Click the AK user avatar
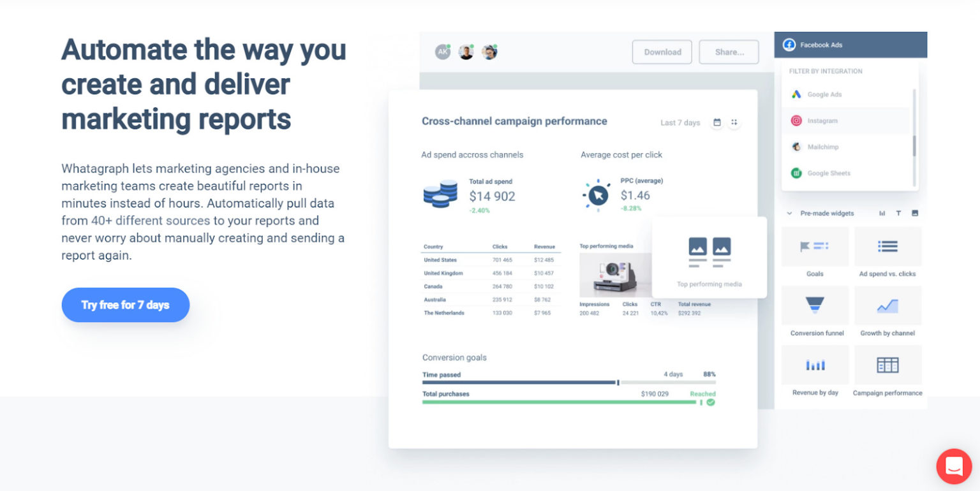 click(x=443, y=52)
